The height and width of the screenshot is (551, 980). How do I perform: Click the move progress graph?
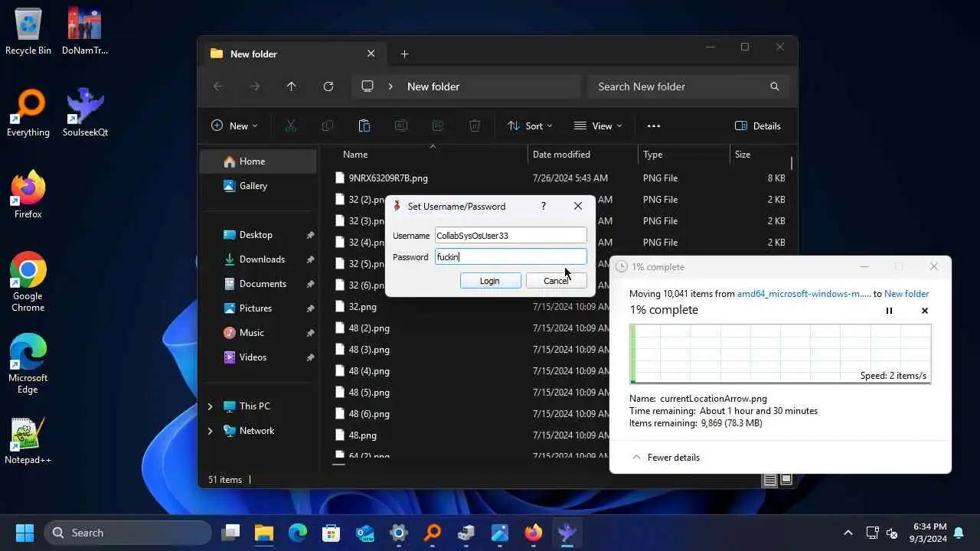(780, 354)
